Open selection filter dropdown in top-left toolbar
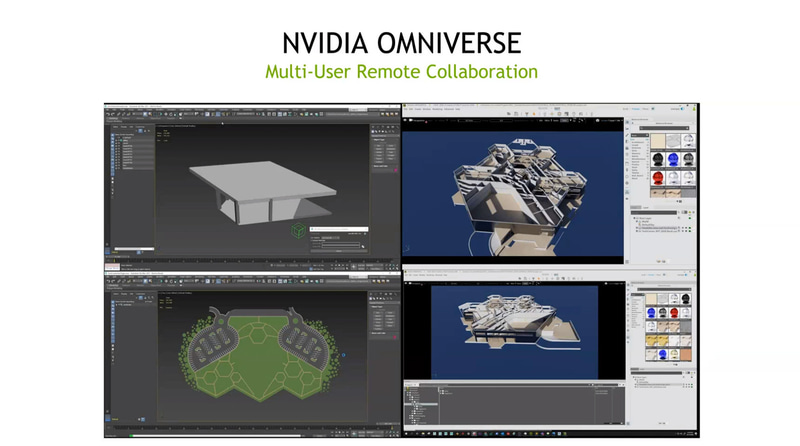The height and width of the screenshot is (446, 800). pyautogui.click(x=138, y=114)
